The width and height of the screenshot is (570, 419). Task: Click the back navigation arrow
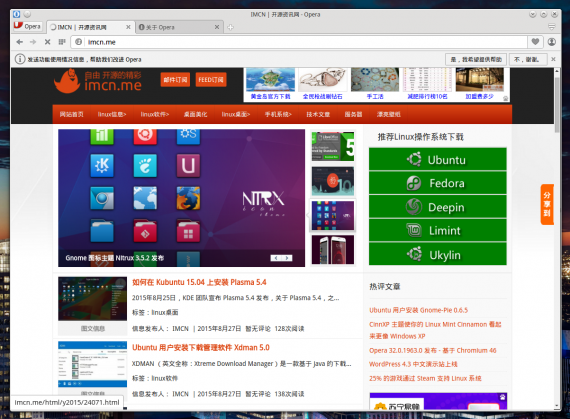pyautogui.click(x=20, y=42)
